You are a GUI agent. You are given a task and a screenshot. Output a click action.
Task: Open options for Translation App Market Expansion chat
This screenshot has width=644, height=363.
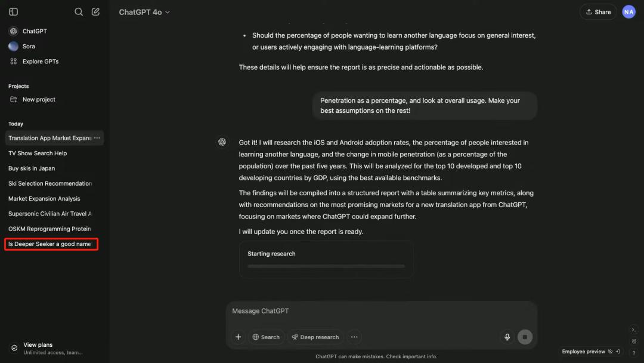tap(97, 138)
